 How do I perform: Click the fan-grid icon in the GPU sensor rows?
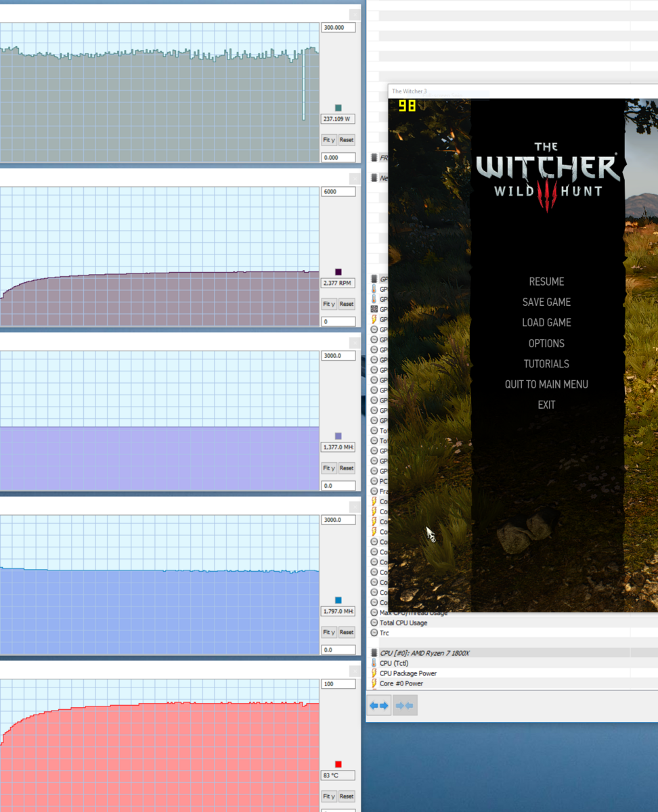coord(374,309)
